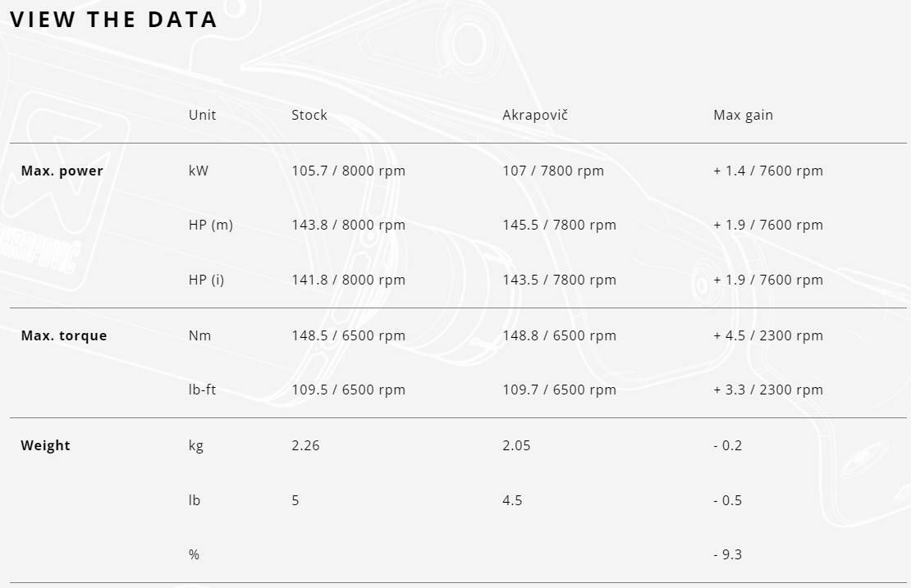Select the + 1.4 / 7600 rpm gain
The image size is (911, 588).
click(767, 171)
